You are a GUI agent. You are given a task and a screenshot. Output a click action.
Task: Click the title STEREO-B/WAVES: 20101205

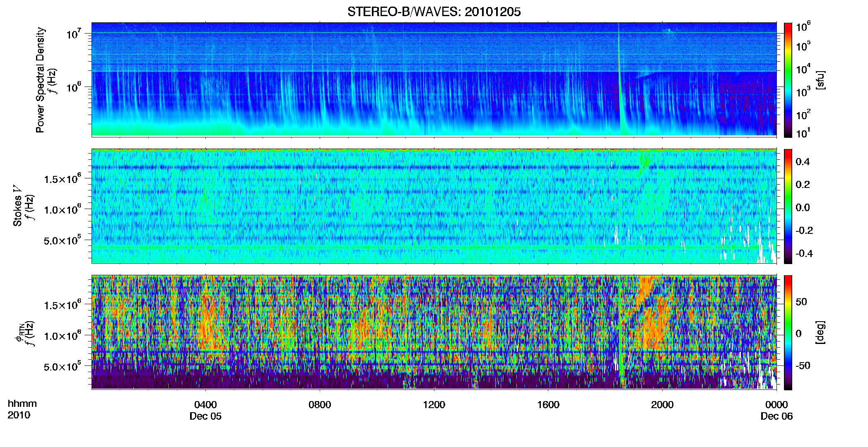434,12
